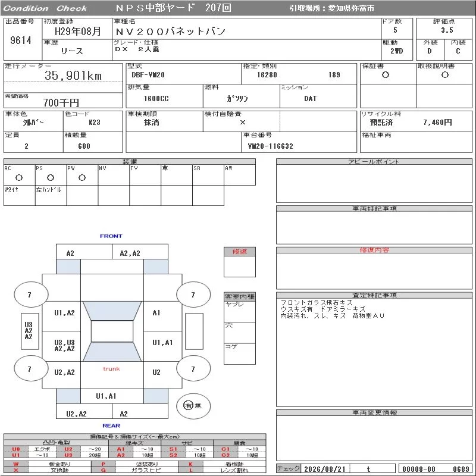Click the 保証書 warranty circle mark
The height and width of the screenshot is (476, 476).
coord(386,75)
